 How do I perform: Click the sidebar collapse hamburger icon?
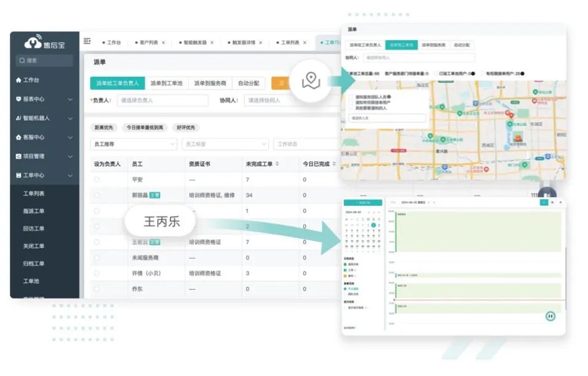coord(87,41)
